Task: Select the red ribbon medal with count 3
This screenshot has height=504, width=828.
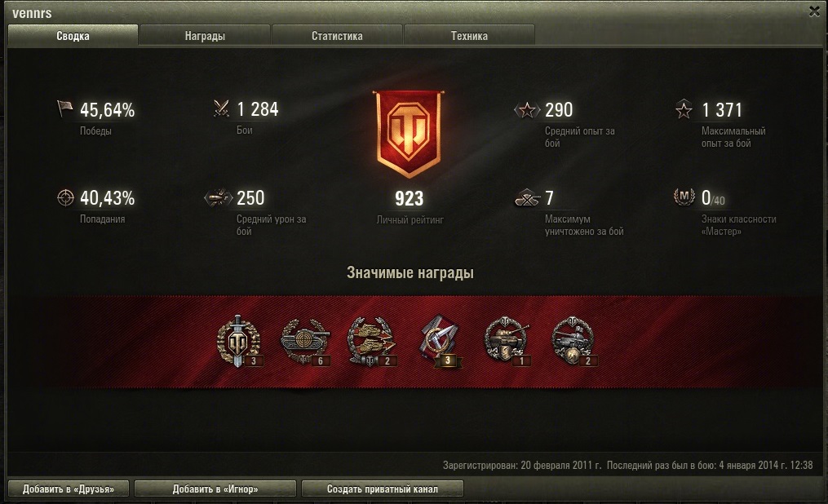Action: (440, 341)
